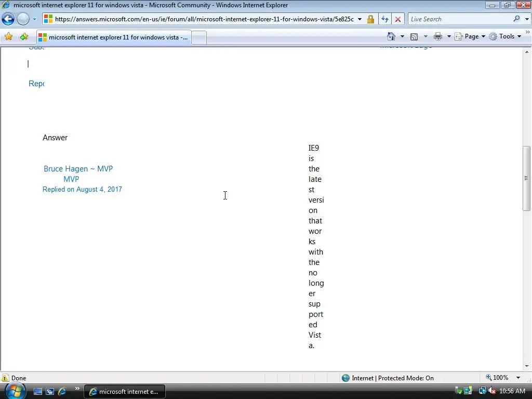532x399 pixels.
Task: Open the Windows Start orb
Action: 15,391
